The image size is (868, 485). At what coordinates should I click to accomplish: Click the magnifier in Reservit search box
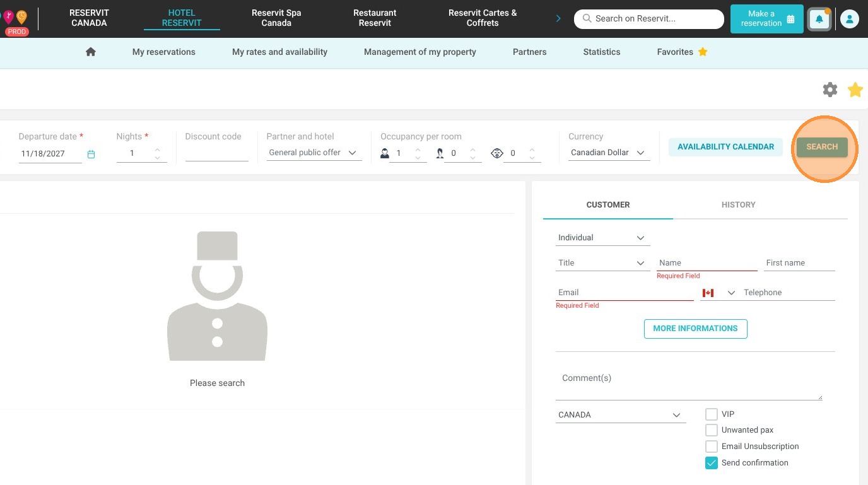[587, 19]
